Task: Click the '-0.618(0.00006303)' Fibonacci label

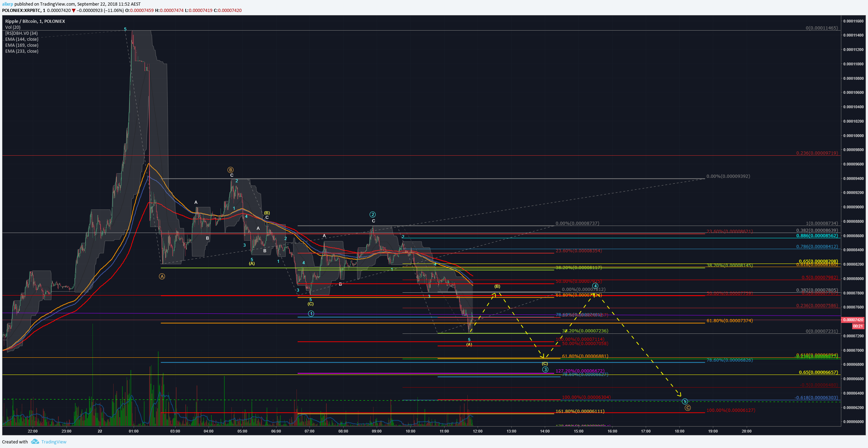Action: pos(817,398)
